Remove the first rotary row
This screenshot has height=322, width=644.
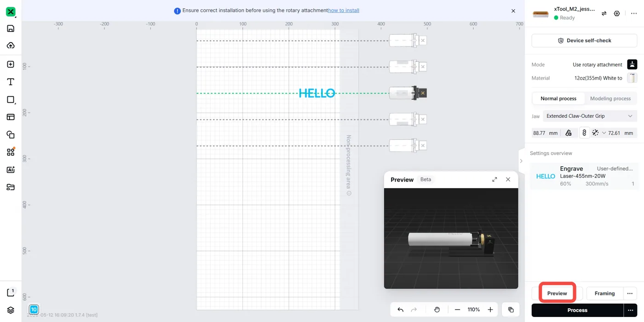[x=423, y=40]
